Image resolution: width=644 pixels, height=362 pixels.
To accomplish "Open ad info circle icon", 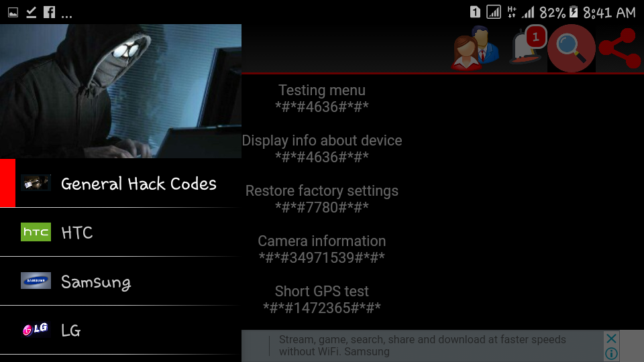I will click(611, 353).
